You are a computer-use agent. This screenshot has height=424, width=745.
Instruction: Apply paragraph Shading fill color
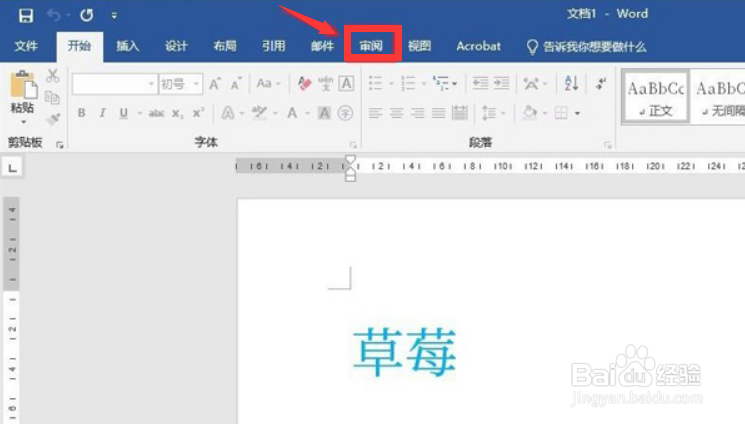[530, 113]
